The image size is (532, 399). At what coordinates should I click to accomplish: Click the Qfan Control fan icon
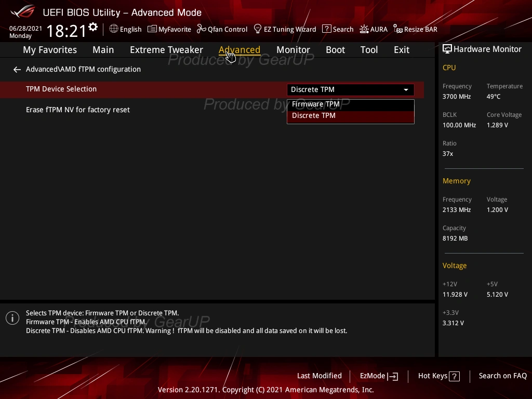tap(201, 29)
